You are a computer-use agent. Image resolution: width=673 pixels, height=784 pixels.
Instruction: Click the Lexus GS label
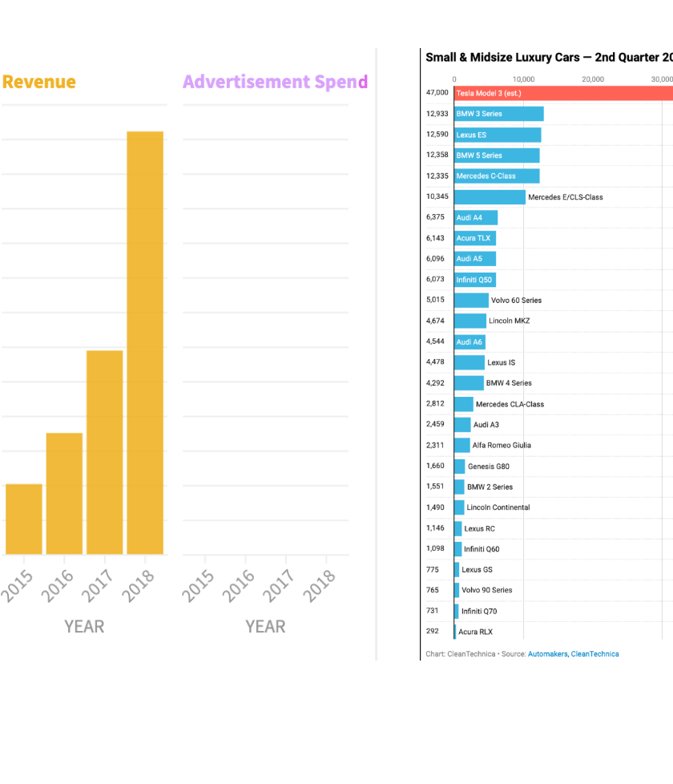point(477,569)
